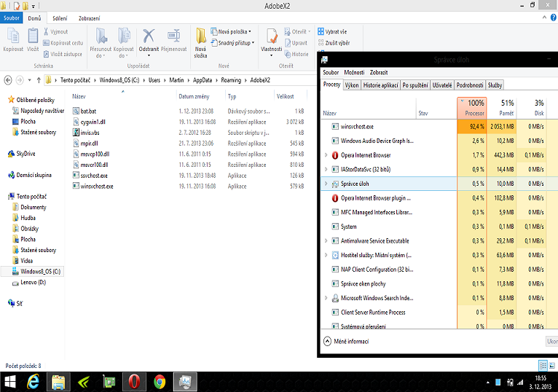This screenshot has height=392, width=558.
Task: Open Opera from taskbar
Action: [x=134, y=382]
